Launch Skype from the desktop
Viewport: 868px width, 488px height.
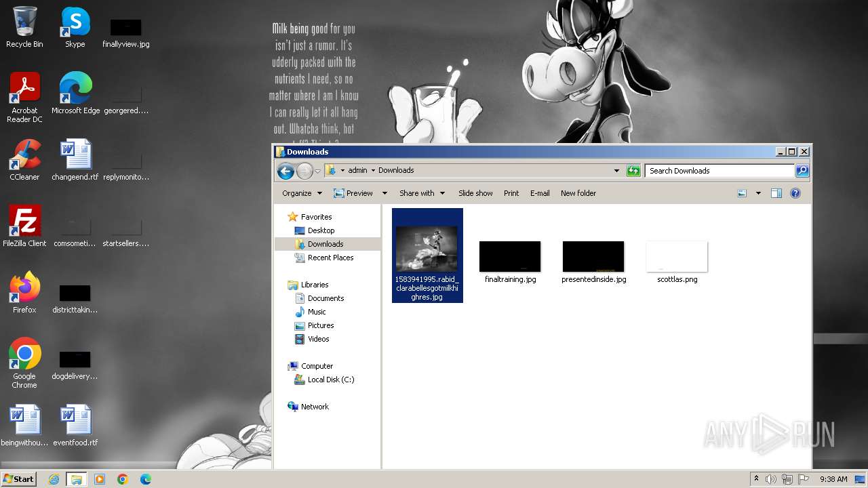pos(75,27)
